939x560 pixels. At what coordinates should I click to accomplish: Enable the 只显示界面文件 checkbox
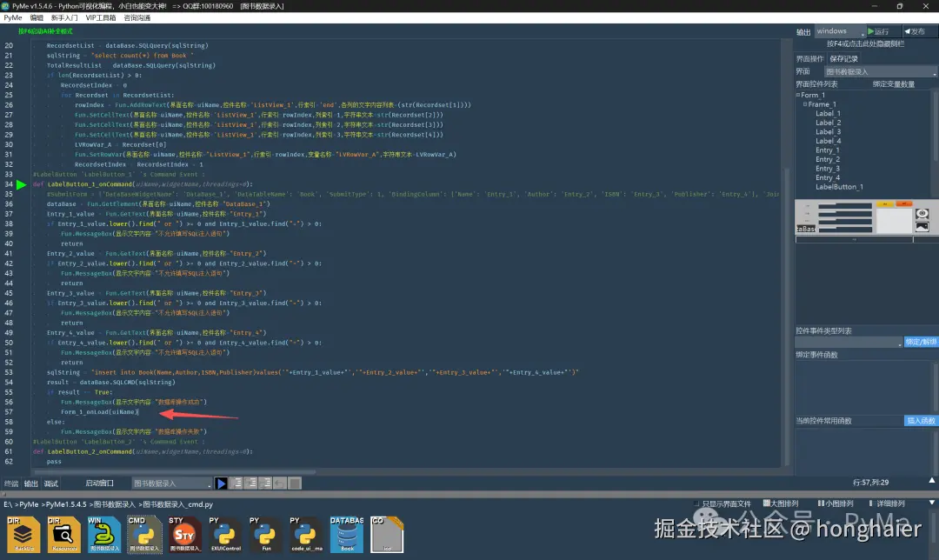(x=698, y=503)
